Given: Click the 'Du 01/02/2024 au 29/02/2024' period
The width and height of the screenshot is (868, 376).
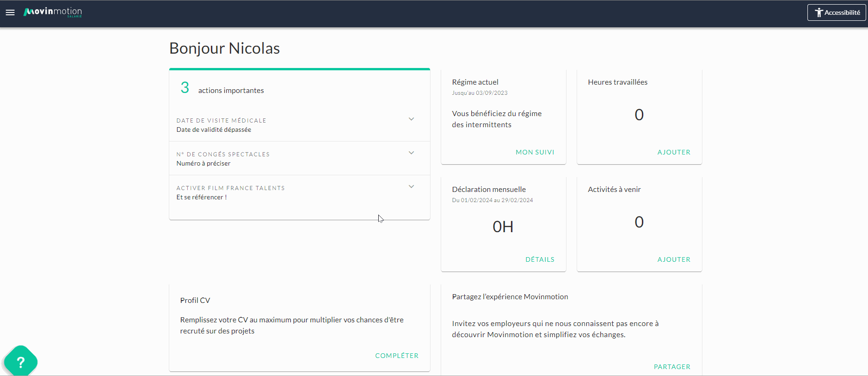Looking at the screenshot, I should coord(492,200).
